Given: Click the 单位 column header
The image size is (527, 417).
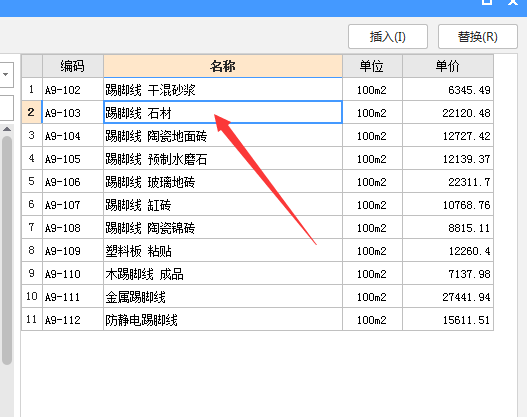Looking at the screenshot, I should click(372, 66).
